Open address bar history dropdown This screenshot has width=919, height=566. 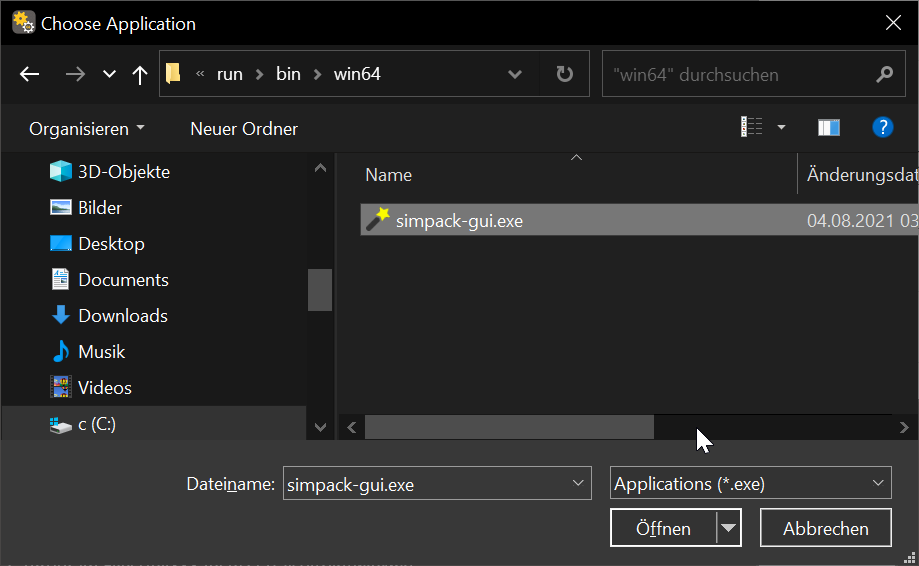(515, 74)
